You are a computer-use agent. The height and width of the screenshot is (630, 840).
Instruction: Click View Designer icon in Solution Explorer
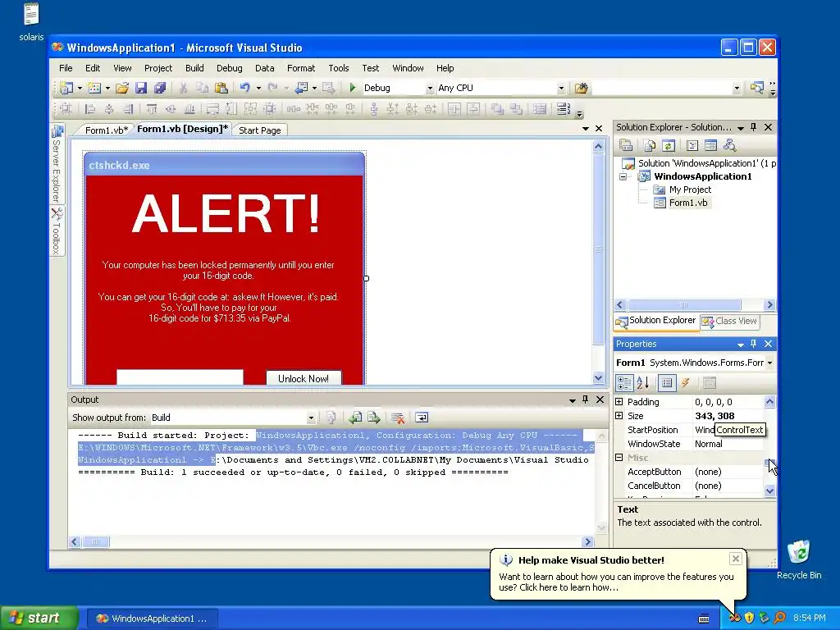[x=711, y=145]
